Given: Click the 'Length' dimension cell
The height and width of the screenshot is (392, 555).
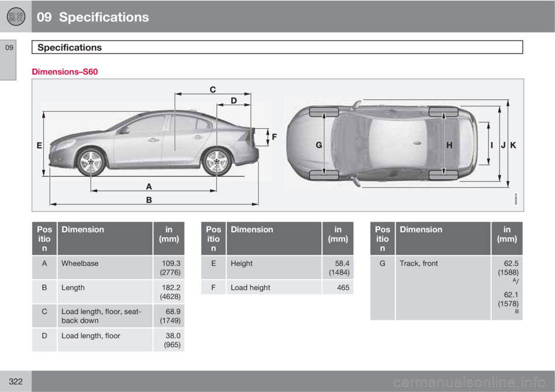Looking at the screenshot, I should click(x=105, y=292).
